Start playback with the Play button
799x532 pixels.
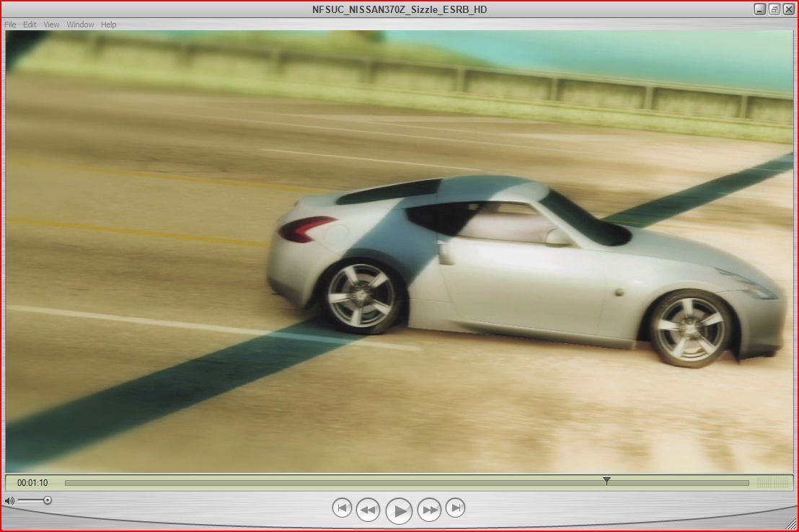399,510
